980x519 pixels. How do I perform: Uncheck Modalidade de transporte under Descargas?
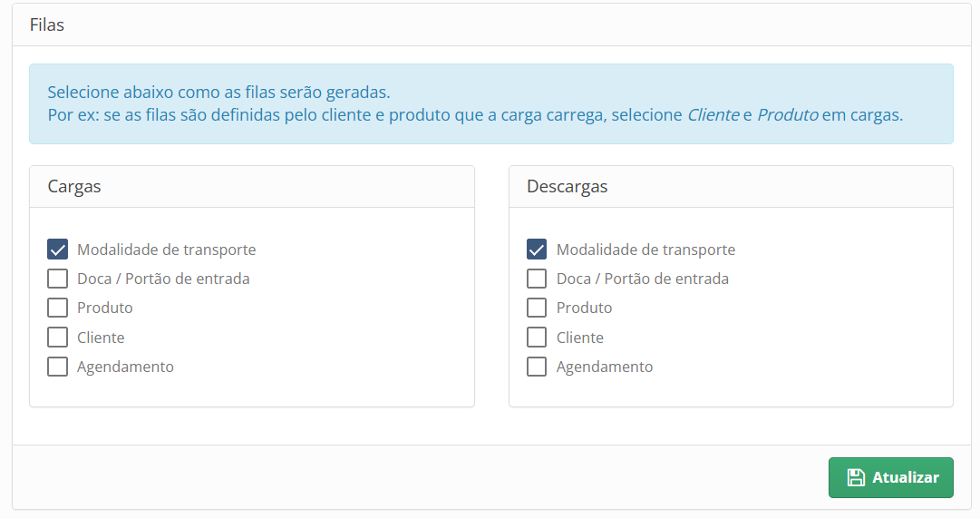pyautogui.click(x=537, y=249)
